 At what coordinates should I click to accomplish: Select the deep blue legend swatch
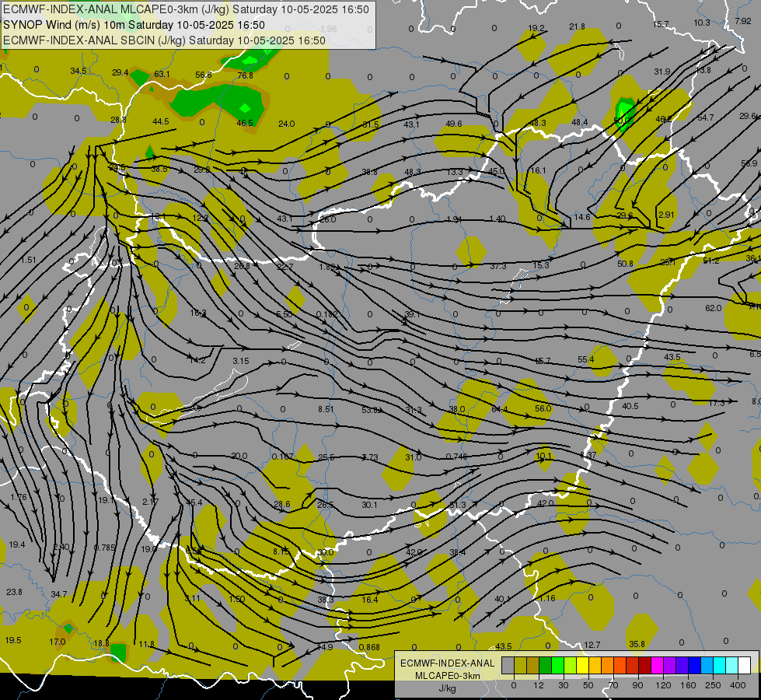pyautogui.click(x=695, y=665)
